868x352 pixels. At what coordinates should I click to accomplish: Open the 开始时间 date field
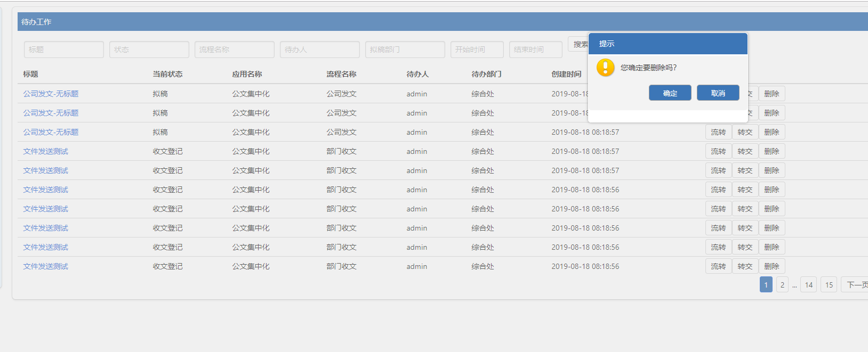click(x=477, y=50)
